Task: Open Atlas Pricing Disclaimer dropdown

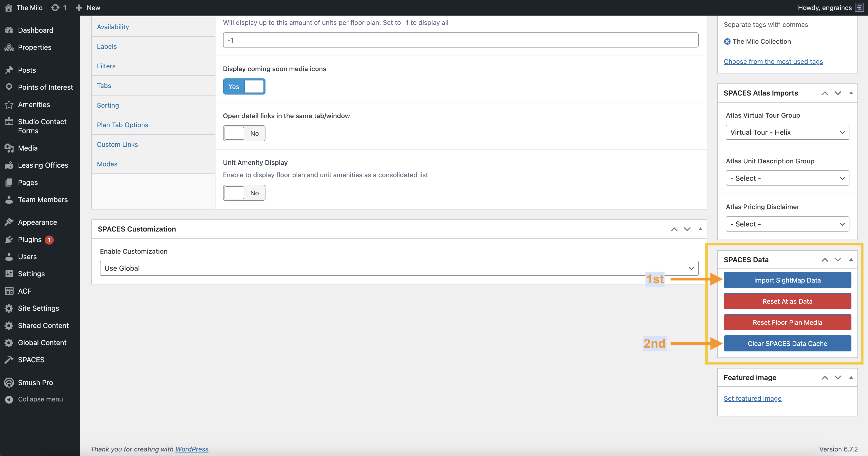Action: tap(787, 224)
